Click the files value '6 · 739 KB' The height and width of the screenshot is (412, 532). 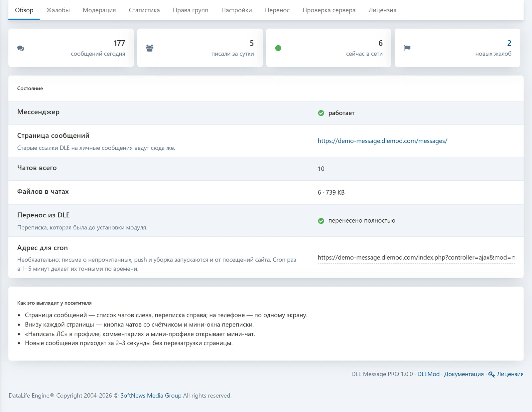(x=331, y=192)
